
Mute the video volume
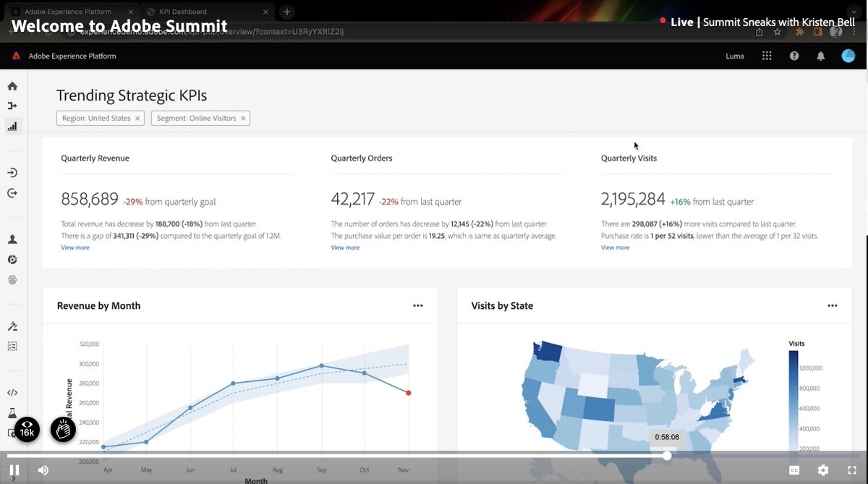pyautogui.click(x=43, y=470)
